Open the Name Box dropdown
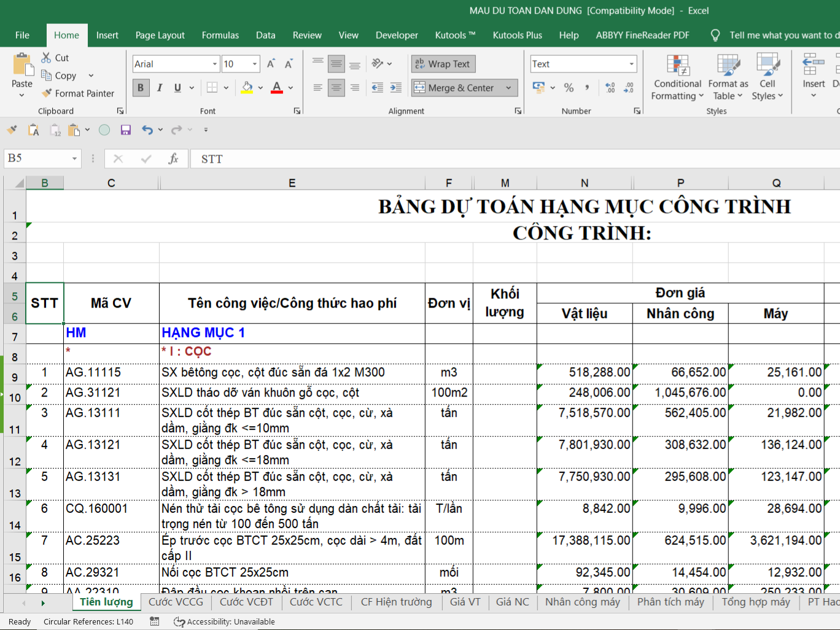This screenshot has width=840, height=630. point(74,159)
